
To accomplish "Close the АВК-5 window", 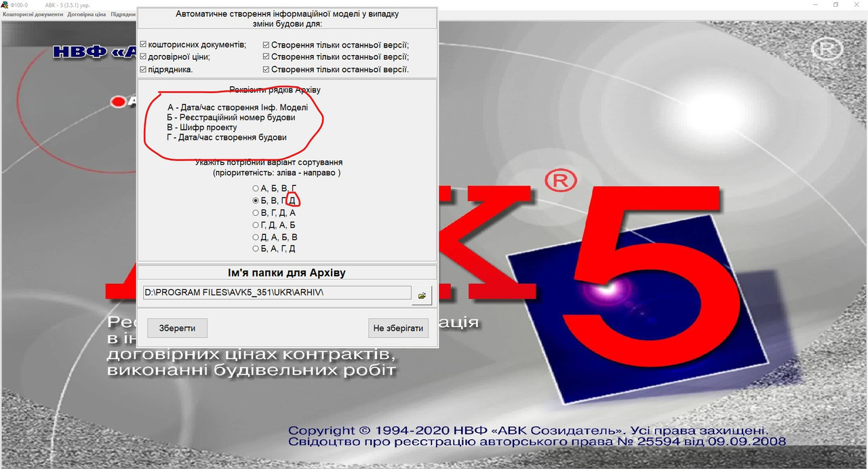I will [x=857, y=5].
